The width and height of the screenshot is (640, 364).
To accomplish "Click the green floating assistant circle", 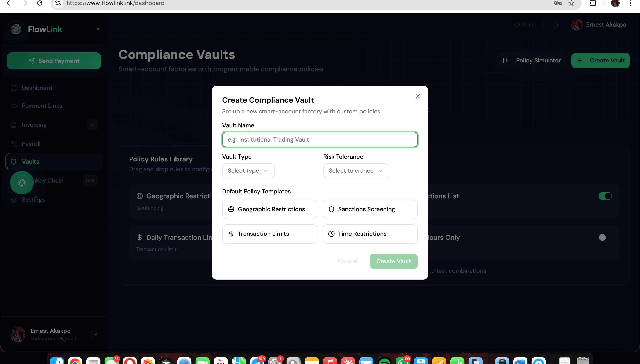I will pos(22,182).
